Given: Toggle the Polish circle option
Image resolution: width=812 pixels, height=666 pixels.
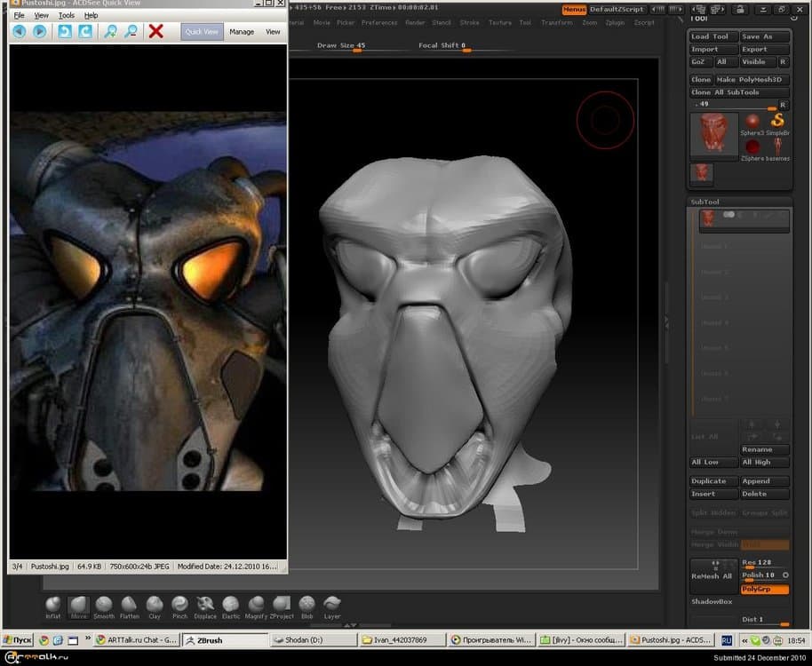Looking at the screenshot, I should tap(785, 575).
